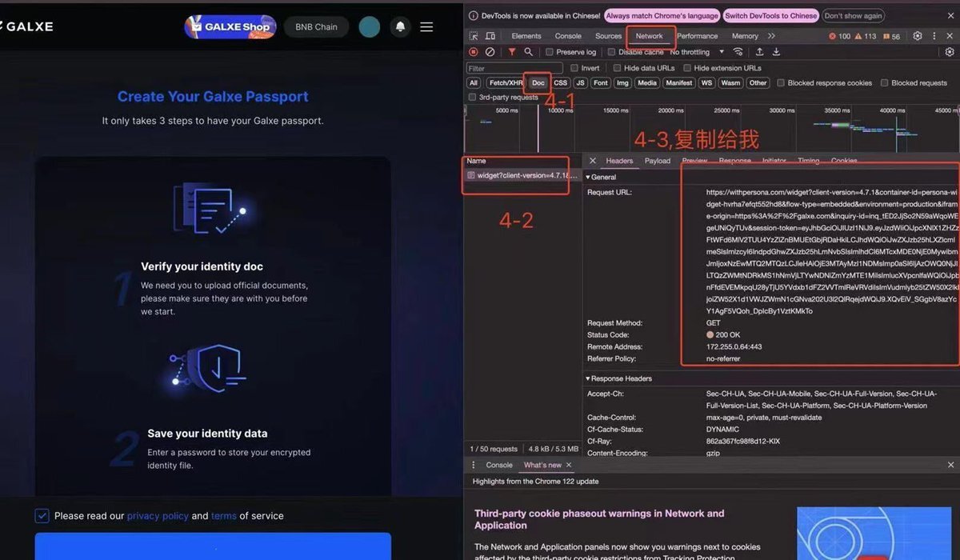Image resolution: width=960 pixels, height=560 pixels.
Task: Check Hide extension URLs checkbox
Action: [686, 68]
